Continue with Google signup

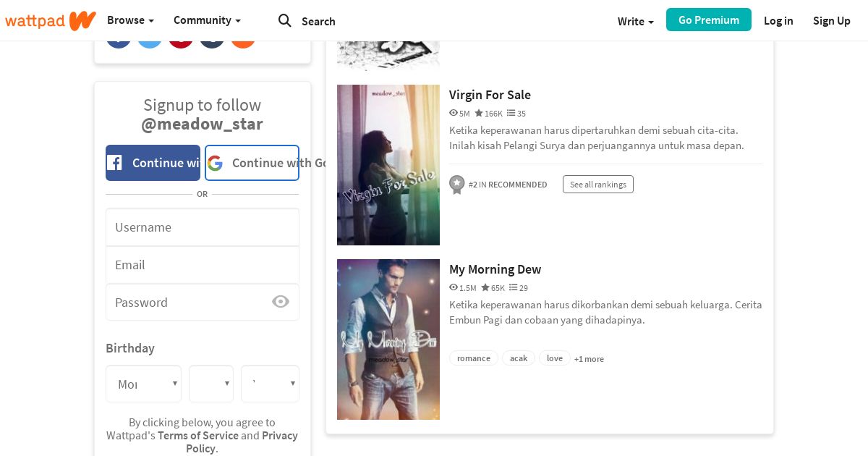click(x=252, y=163)
